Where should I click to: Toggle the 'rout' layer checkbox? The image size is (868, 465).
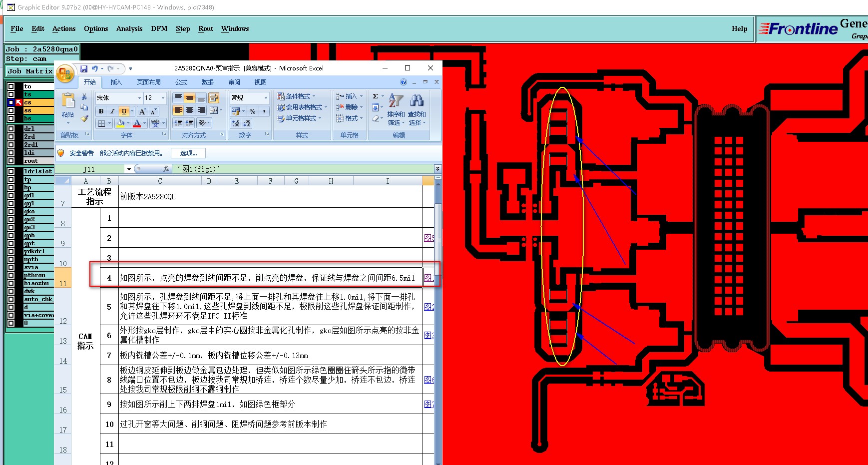click(10, 161)
